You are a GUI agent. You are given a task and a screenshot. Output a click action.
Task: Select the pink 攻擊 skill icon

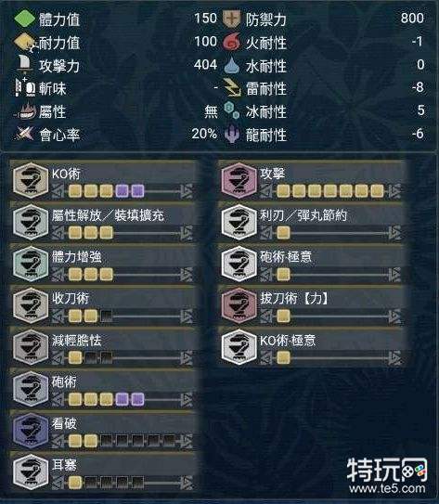point(239,181)
